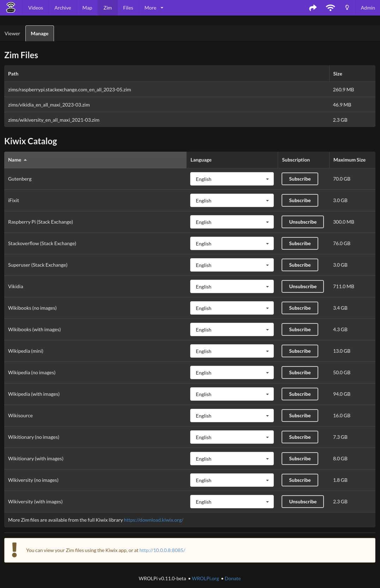Open the download.kiwix.org link

click(x=153, y=520)
